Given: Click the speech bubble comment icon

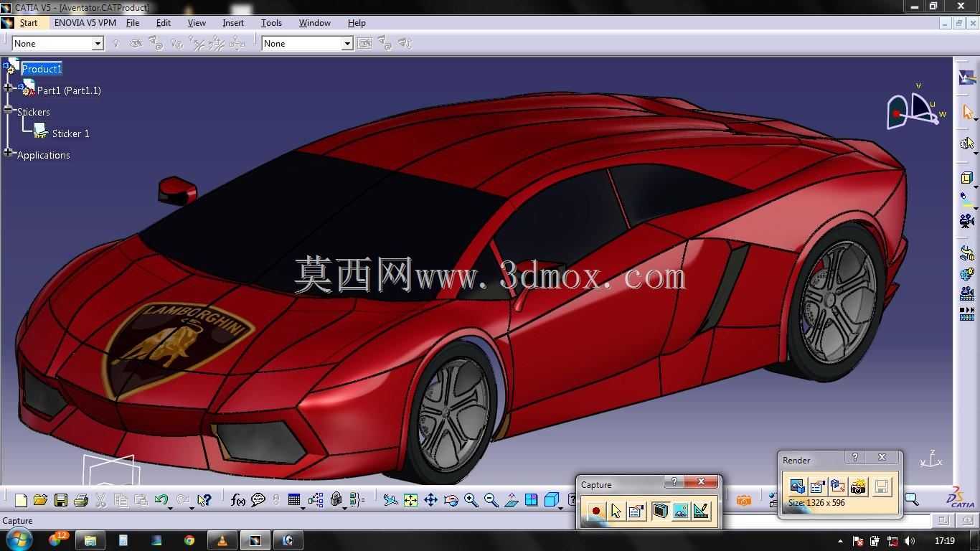Looking at the screenshot, I should (x=258, y=500).
